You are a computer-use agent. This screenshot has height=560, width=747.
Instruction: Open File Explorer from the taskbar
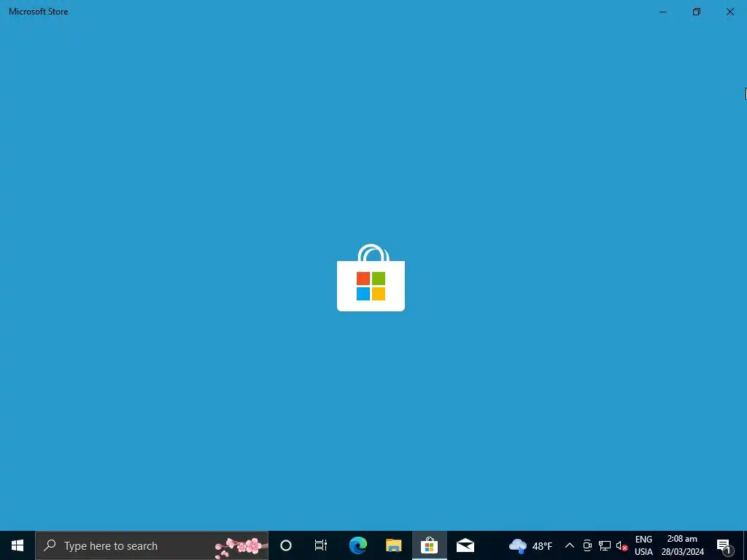pos(393,545)
